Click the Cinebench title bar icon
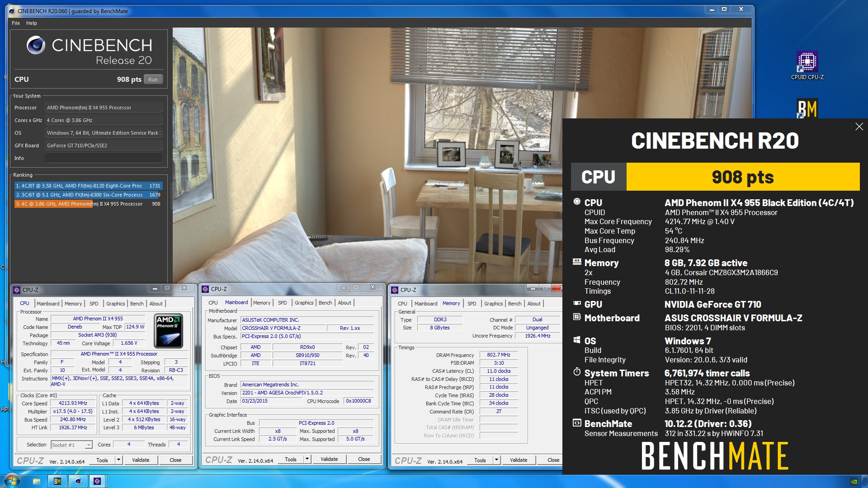The height and width of the screenshot is (488, 868). pos(12,11)
